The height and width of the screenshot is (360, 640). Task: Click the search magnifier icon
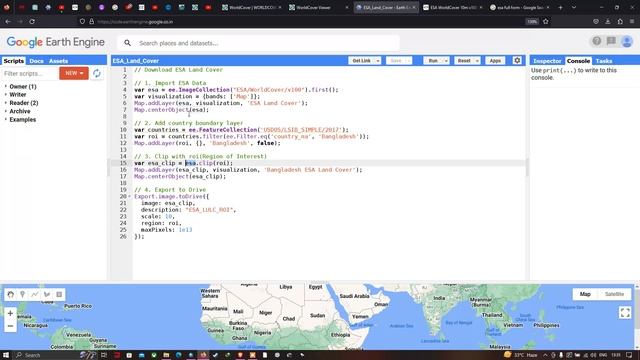pos(127,43)
